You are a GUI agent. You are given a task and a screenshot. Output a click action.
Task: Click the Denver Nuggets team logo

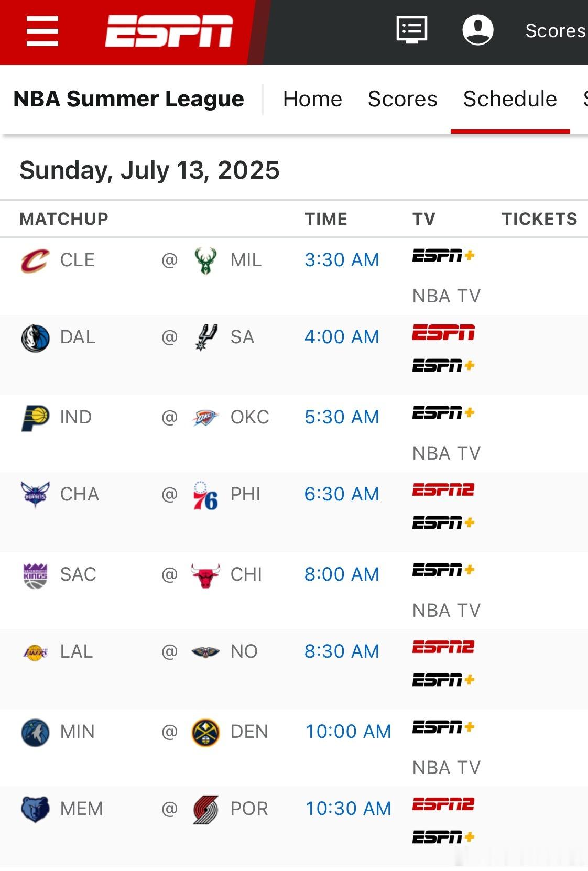[x=205, y=732]
